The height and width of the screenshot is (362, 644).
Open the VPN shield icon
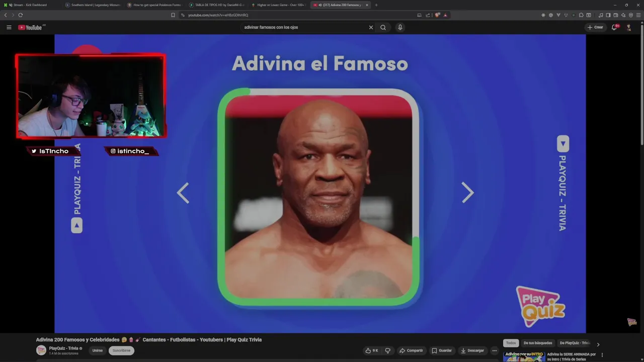pos(631,15)
